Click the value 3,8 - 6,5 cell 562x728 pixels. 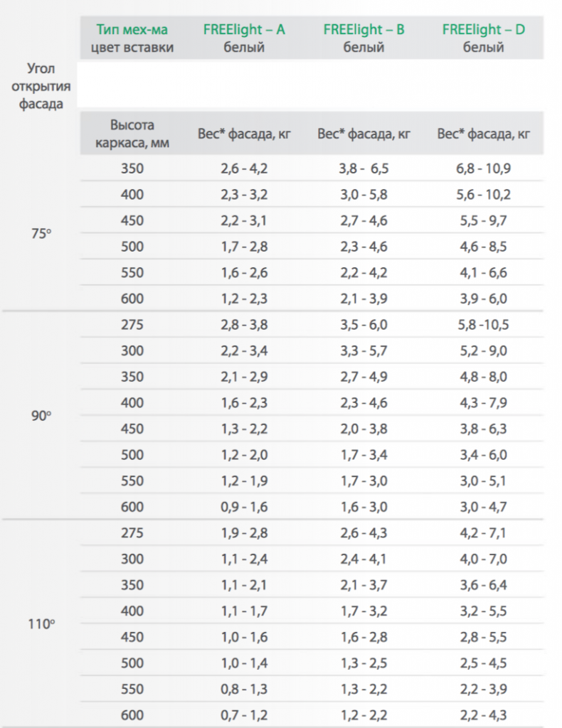click(x=364, y=168)
